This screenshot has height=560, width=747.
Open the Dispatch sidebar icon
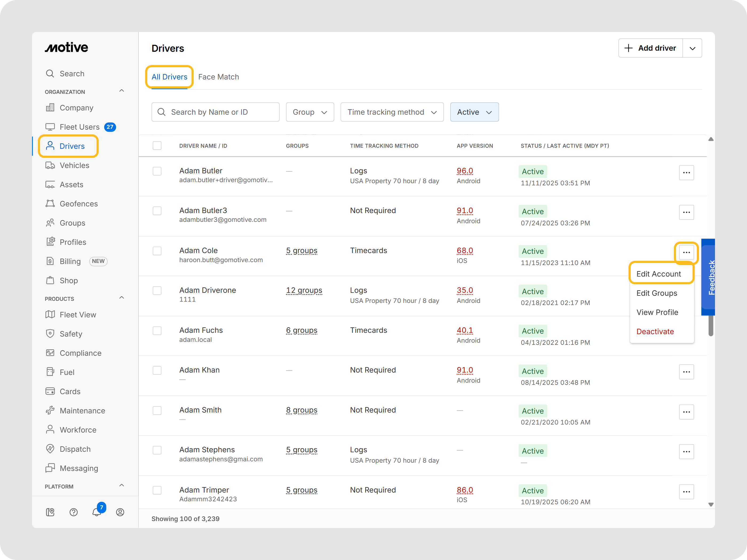[x=50, y=449]
